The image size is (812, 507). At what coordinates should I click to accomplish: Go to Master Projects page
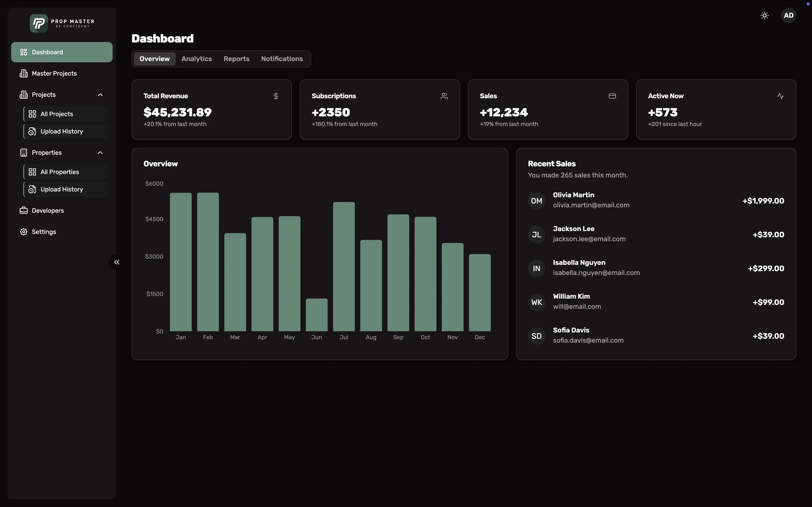click(x=54, y=73)
